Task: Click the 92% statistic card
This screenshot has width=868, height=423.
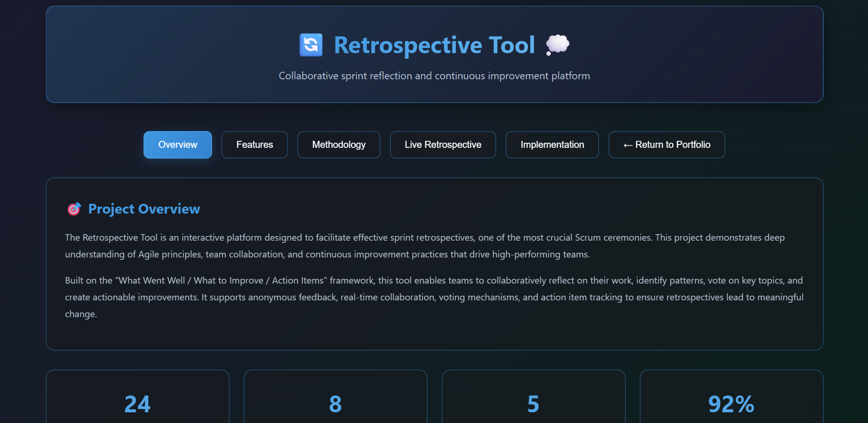Action: (731, 401)
